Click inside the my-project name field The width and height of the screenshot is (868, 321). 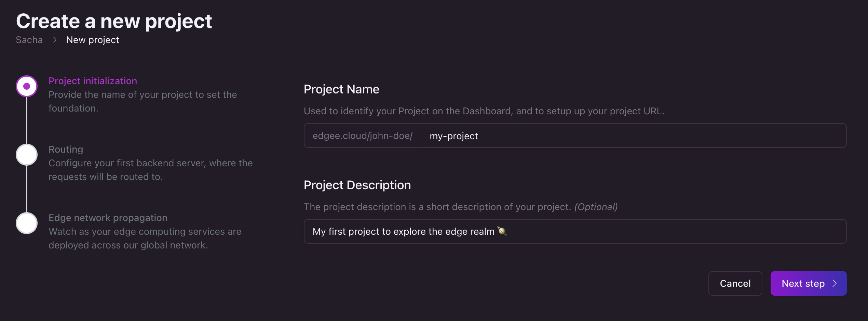[547, 136]
